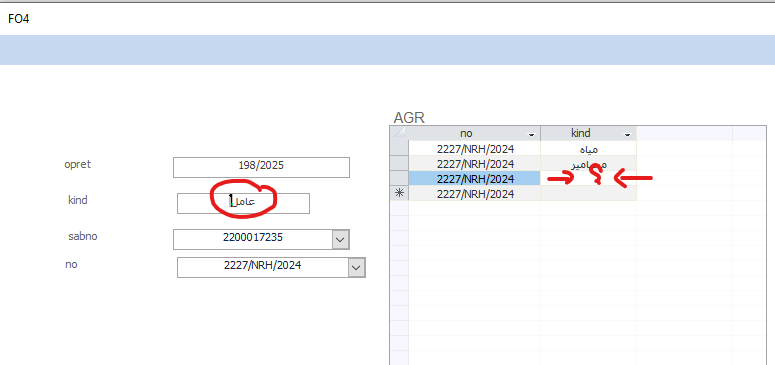
Task: Click new record row no cell
Action: tap(474, 193)
